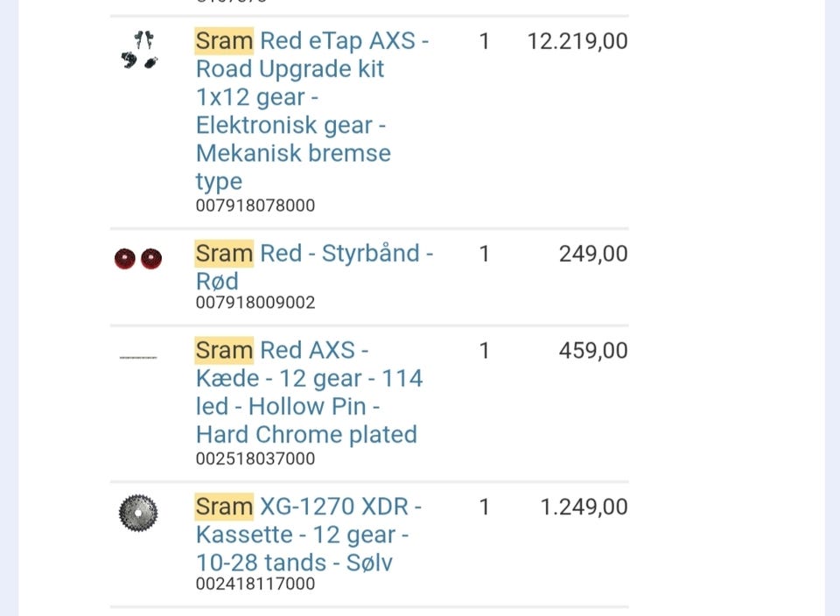Click the quantity for the Styrbånd row
The height and width of the screenshot is (616, 840).
pyautogui.click(x=484, y=254)
